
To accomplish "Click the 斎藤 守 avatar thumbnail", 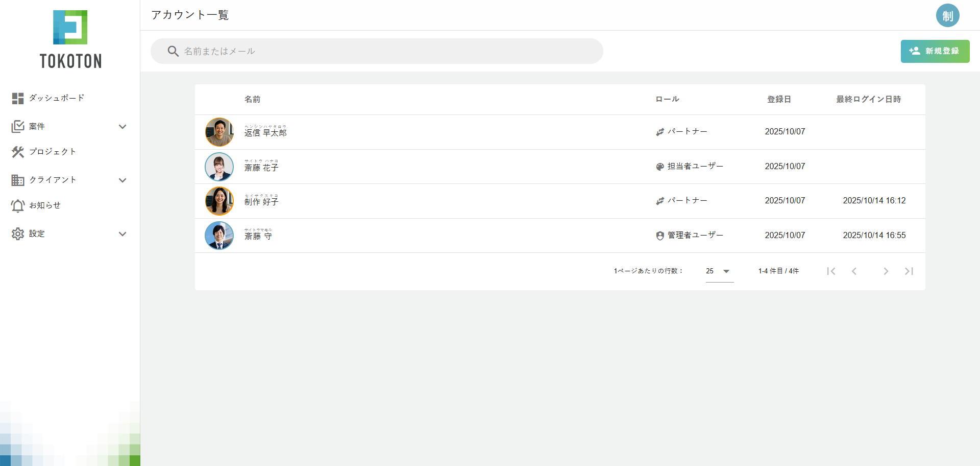I will pos(219,236).
